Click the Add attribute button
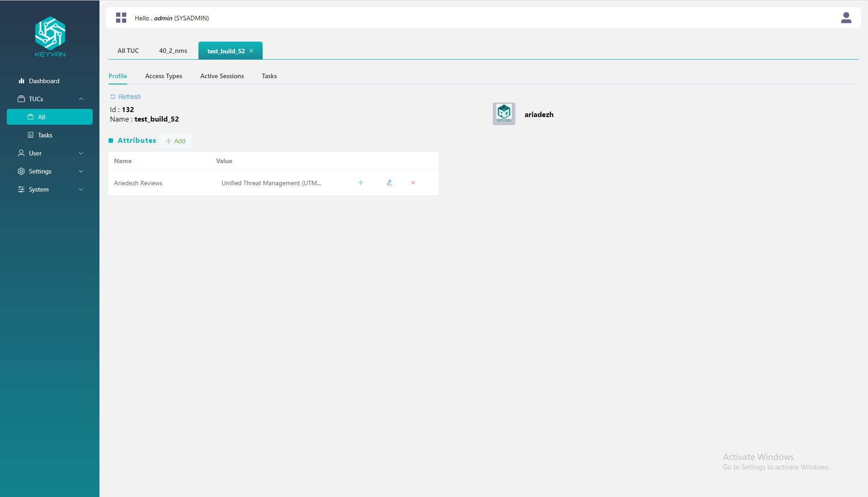The image size is (868, 497). coord(175,141)
